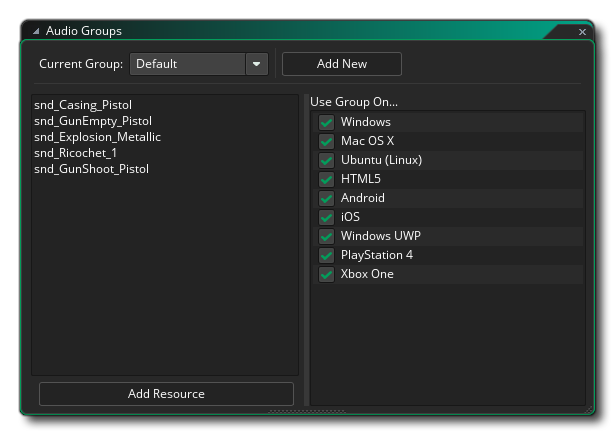This screenshot has height=435, width=615.
Task: Disable the Windows UWP checkbox
Action: (x=326, y=236)
